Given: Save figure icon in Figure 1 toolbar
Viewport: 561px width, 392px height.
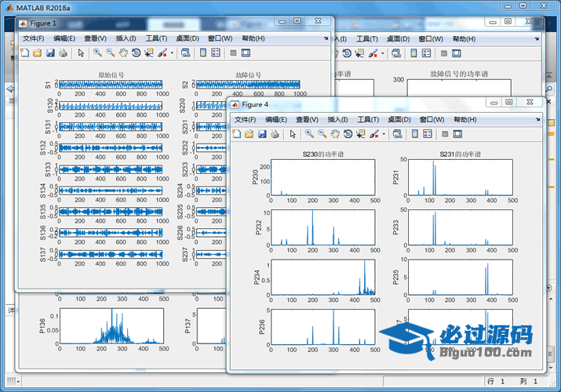Looking at the screenshot, I should [50, 53].
